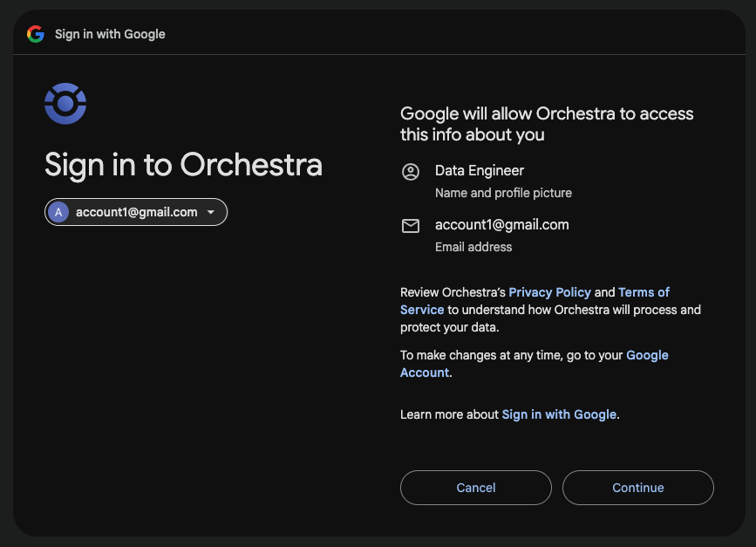Click the Data Engineer name entry
The width and height of the screenshot is (756, 547).
(479, 170)
